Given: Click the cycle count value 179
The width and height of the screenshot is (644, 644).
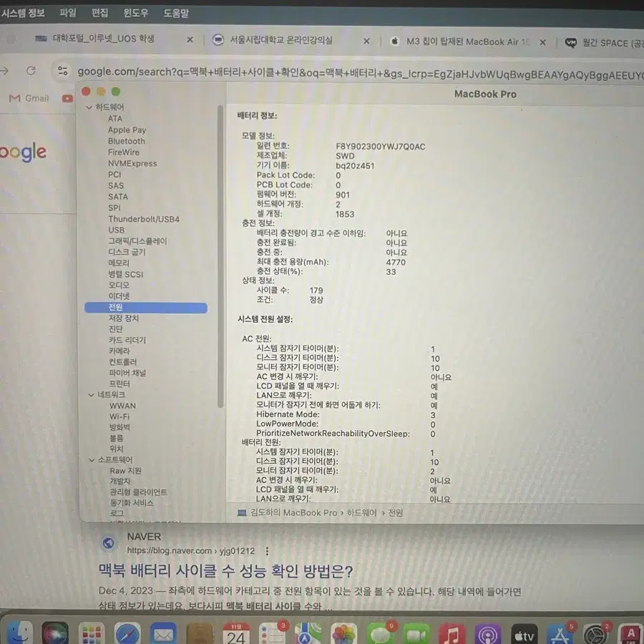Looking at the screenshot, I should tap(316, 291).
